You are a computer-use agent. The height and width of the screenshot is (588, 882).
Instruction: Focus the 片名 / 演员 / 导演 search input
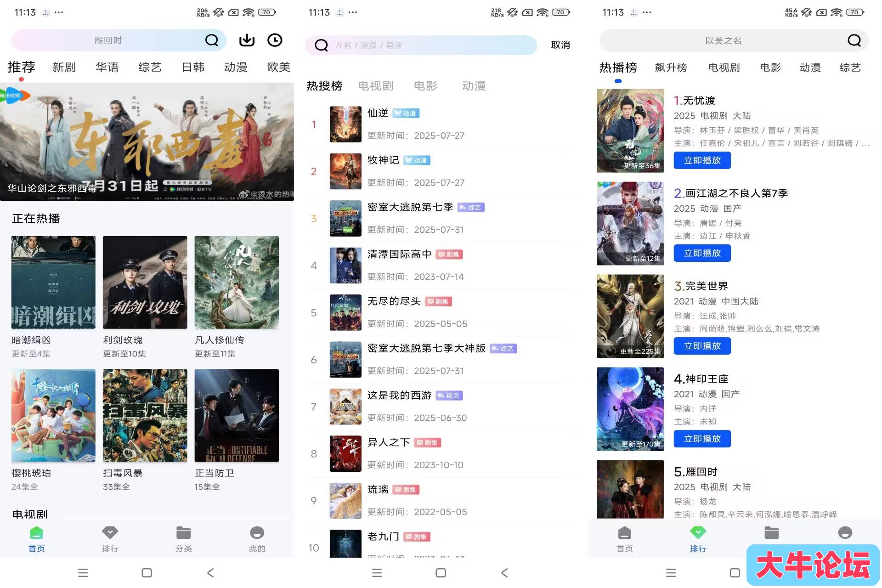click(x=421, y=45)
